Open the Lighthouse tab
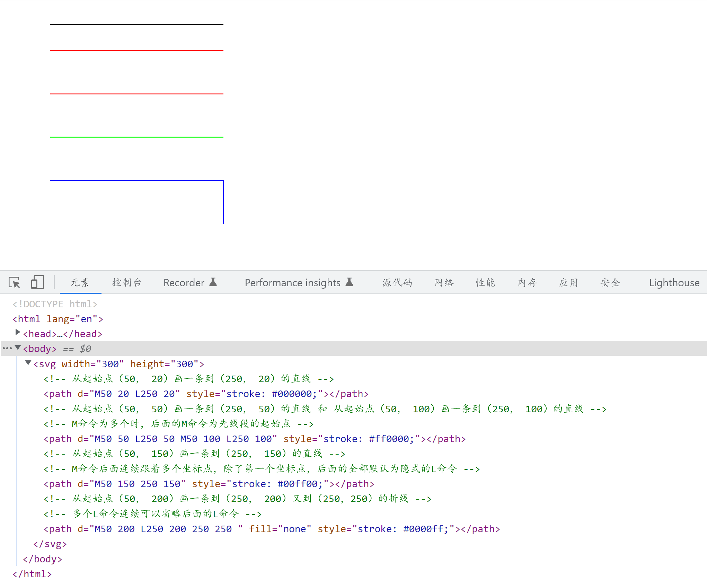Viewport: 707px width, 588px height. tap(674, 282)
